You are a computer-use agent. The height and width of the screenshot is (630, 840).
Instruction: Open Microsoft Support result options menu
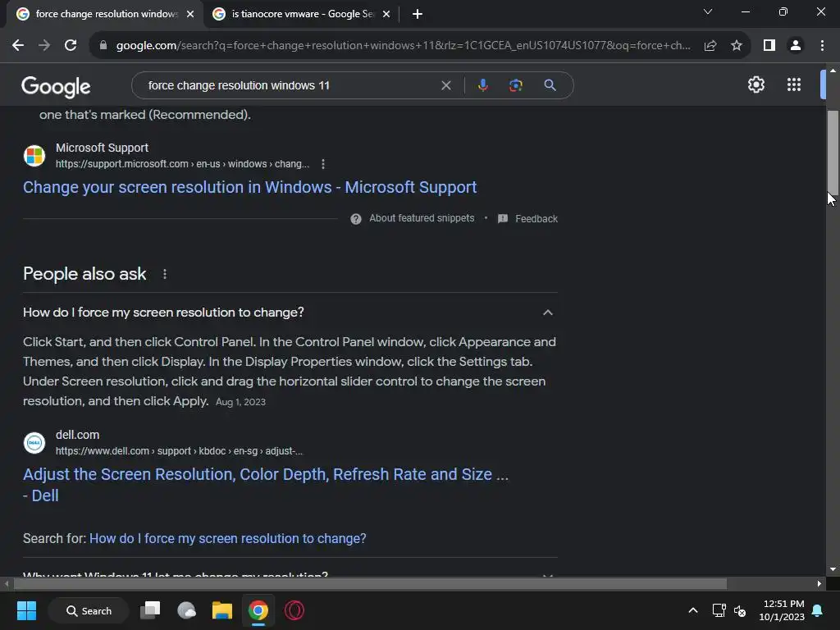(x=323, y=164)
